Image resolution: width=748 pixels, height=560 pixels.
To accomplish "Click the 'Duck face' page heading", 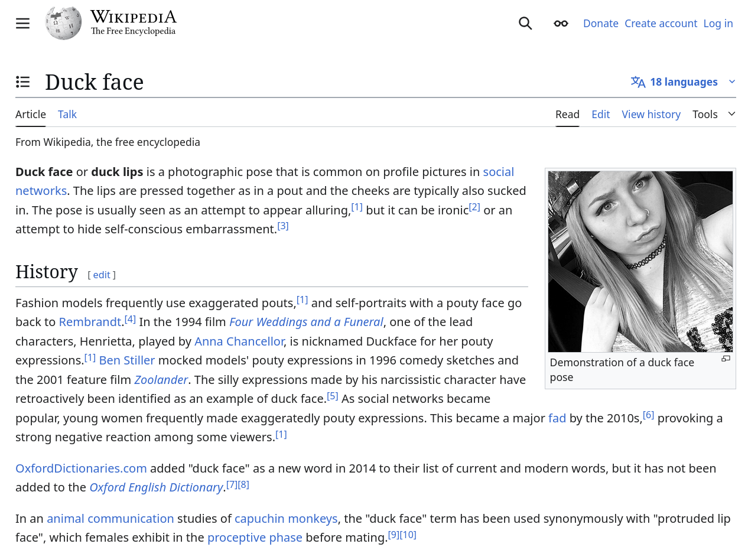I will [95, 82].
